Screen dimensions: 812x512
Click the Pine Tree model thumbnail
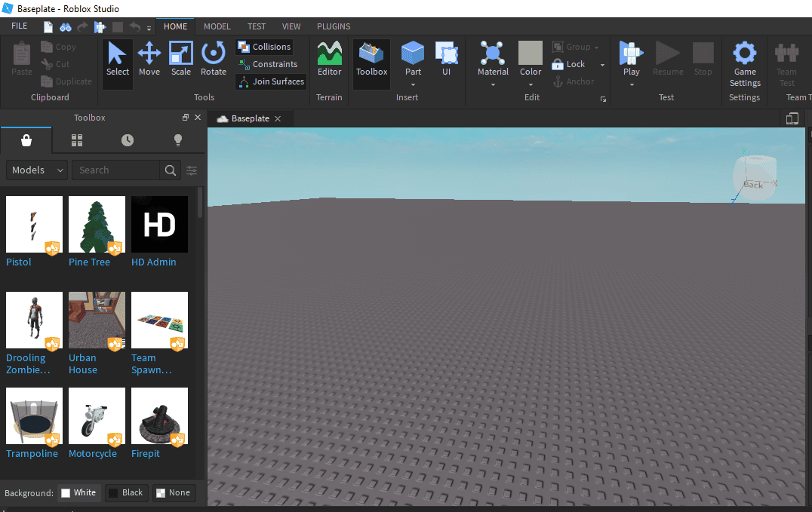click(97, 224)
